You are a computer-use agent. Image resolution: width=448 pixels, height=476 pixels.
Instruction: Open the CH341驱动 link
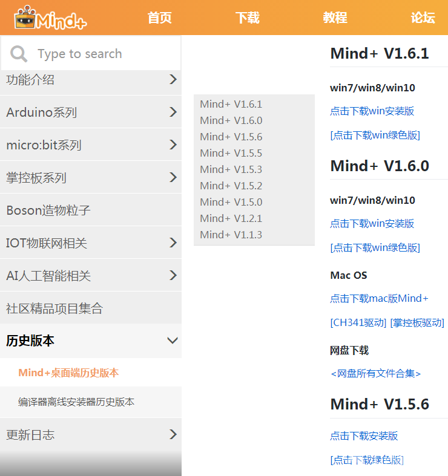(358, 322)
